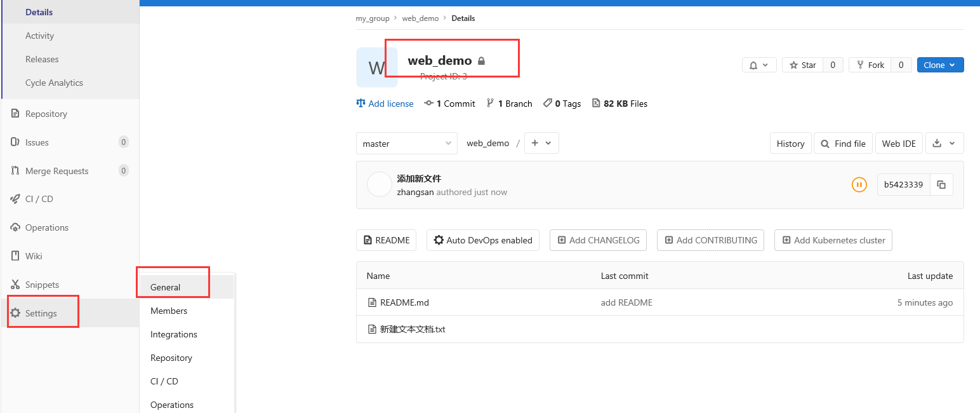Click the Wiki book icon
Viewport: 980px width, 413px height.
15,256
